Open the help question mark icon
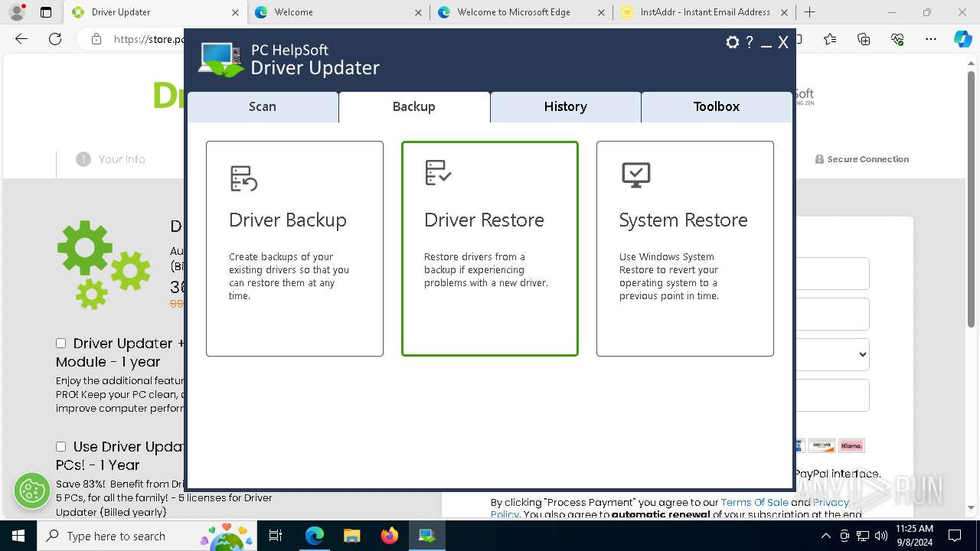 pyautogui.click(x=750, y=43)
